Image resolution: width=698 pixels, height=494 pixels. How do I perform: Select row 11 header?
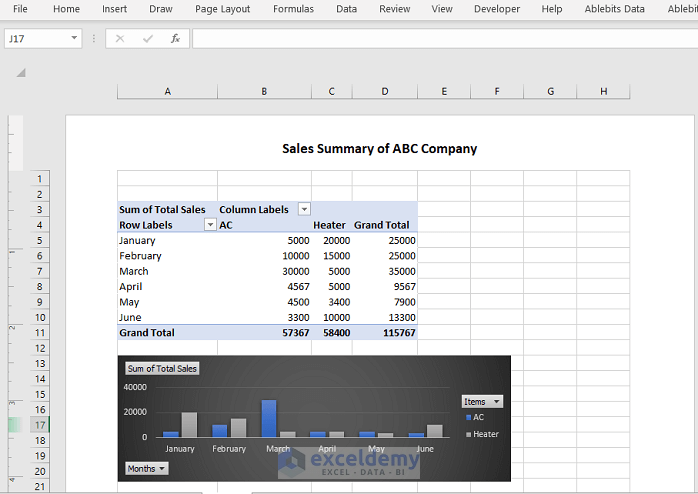[x=40, y=332]
